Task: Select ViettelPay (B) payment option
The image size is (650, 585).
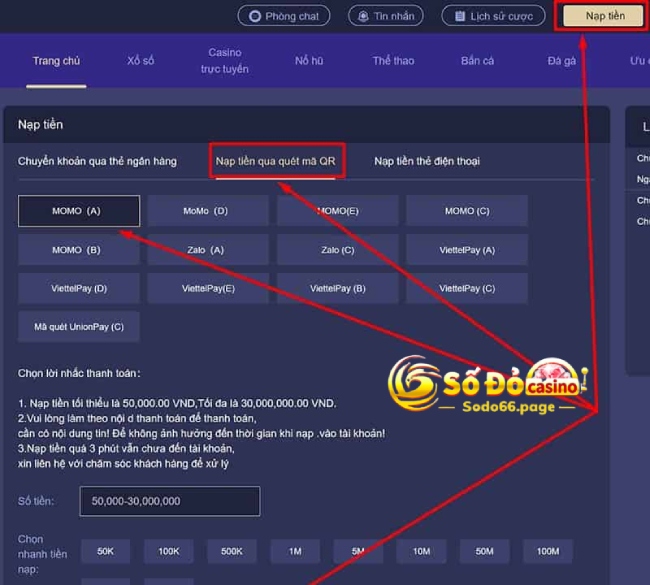Action: click(x=337, y=288)
